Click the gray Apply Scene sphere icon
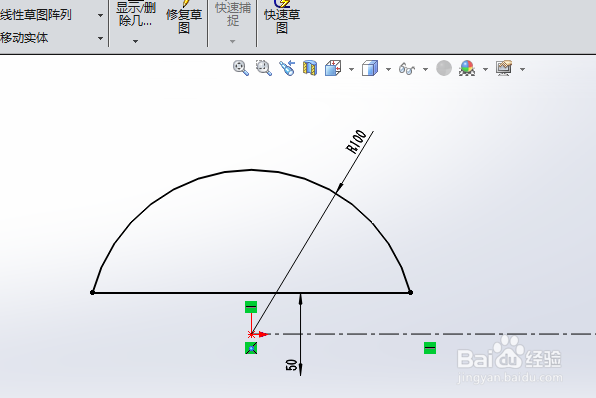 (x=444, y=68)
